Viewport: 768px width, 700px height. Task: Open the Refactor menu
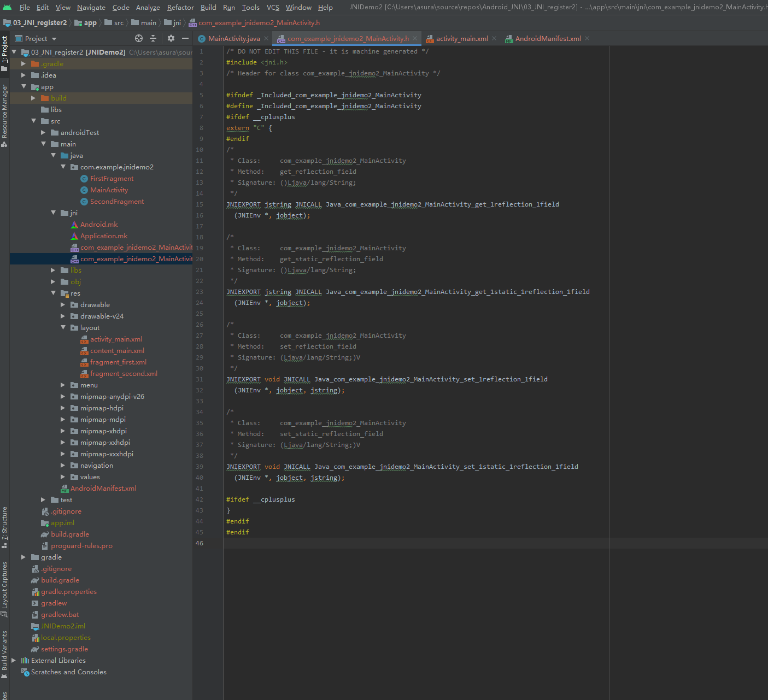pyautogui.click(x=180, y=7)
